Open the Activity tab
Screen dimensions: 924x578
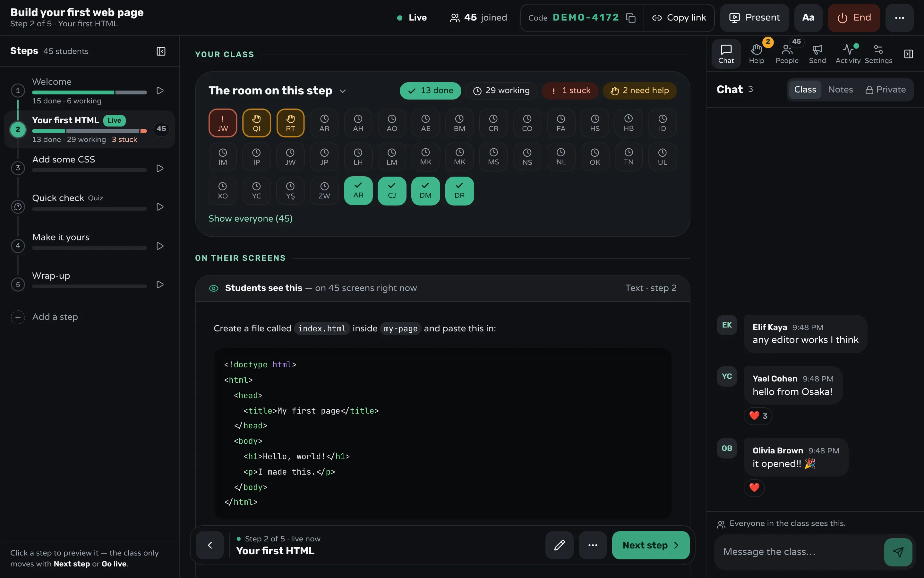pos(848,54)
